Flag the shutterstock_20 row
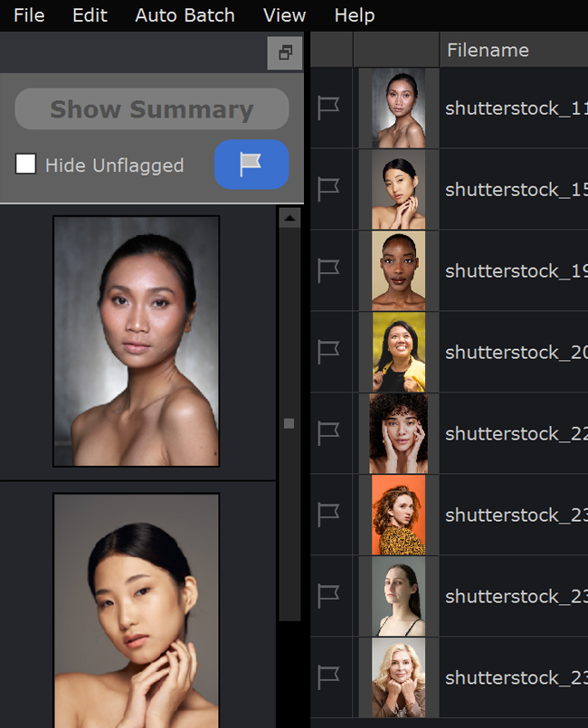This screenshot has height=728, width=588. pyautogui.click(x=328, y=353)
